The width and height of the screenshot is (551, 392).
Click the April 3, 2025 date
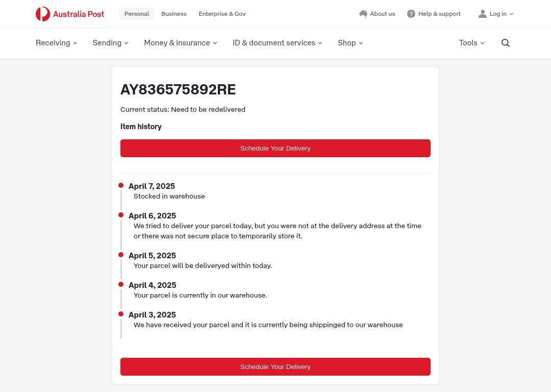[152, 314]
